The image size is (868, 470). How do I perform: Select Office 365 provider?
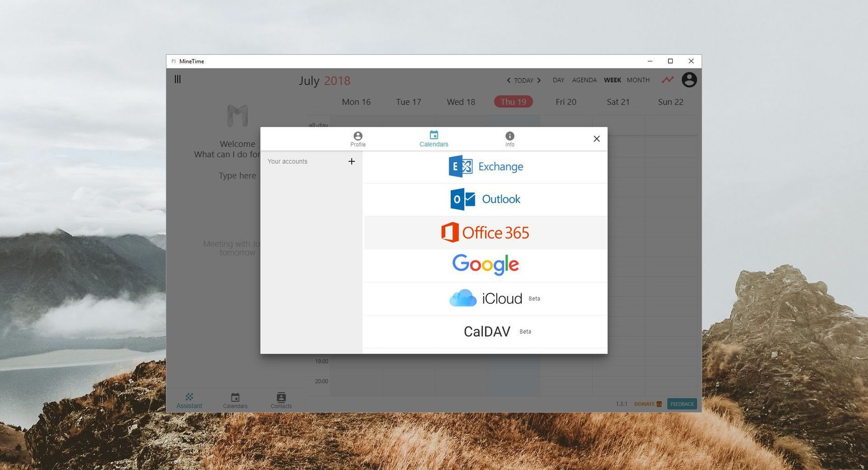point(485,232)
